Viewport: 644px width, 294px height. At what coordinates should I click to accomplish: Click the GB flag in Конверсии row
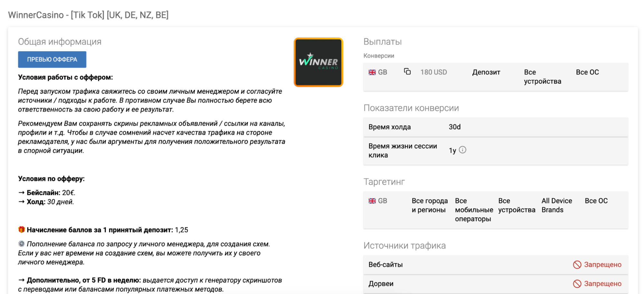pyautogui.click(x=372, y=72)
